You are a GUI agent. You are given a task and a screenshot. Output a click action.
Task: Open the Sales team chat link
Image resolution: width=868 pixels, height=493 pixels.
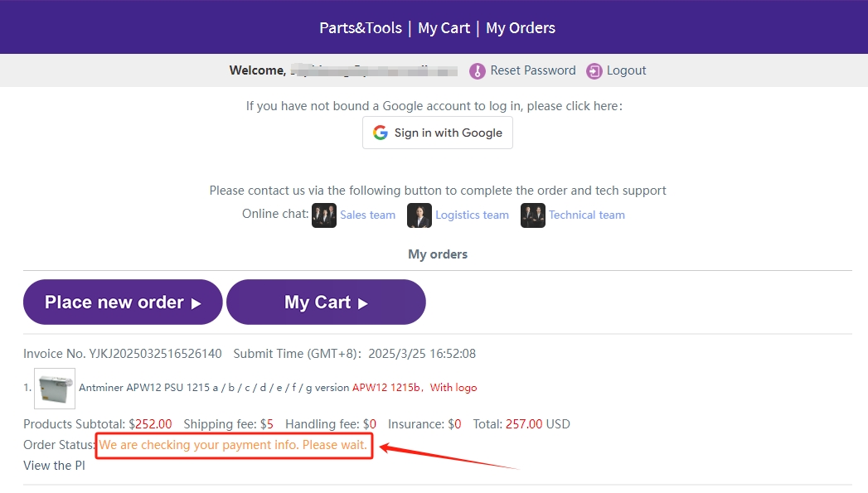click(x=367, y=215)
